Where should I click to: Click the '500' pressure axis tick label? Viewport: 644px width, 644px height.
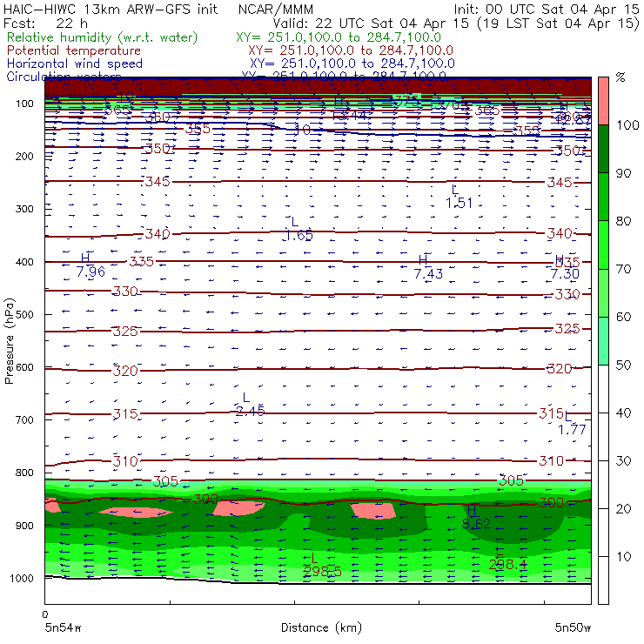click(24, 315)
